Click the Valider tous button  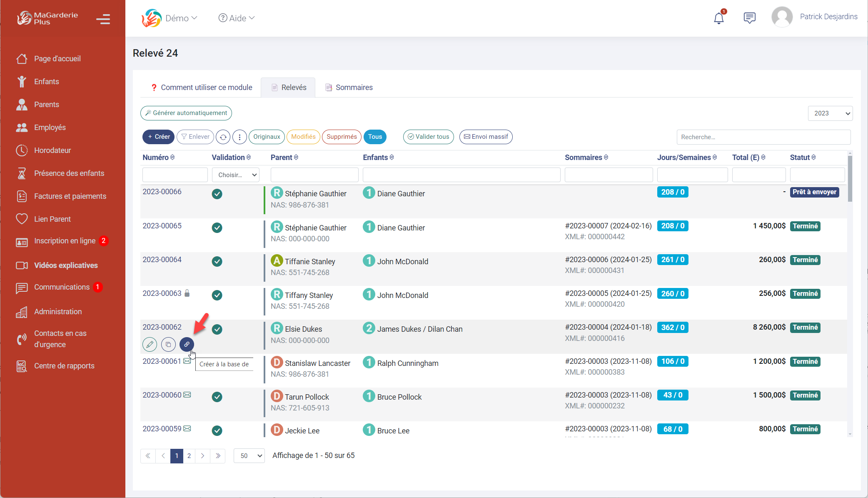point(428,137)
